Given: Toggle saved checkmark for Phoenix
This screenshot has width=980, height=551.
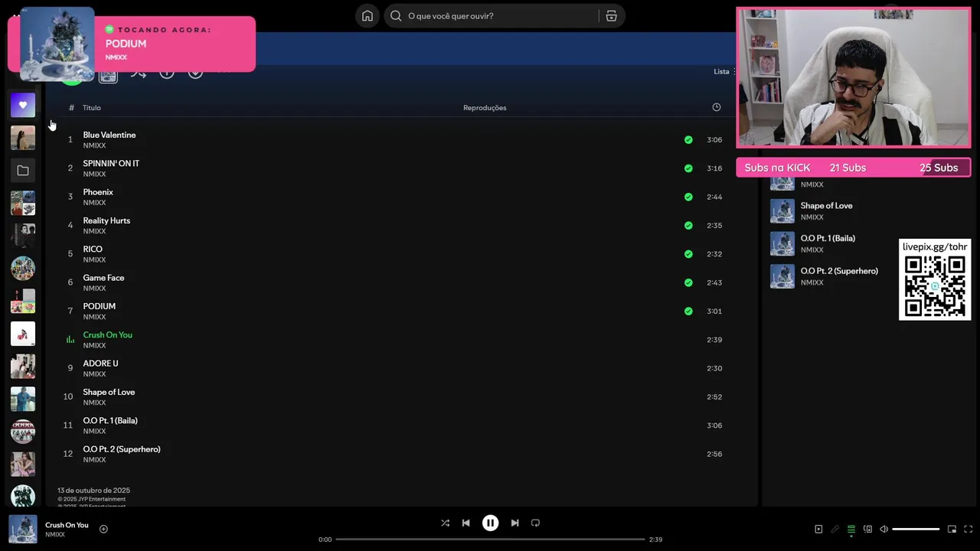Looking at the screenshot, I should (688, 197).
